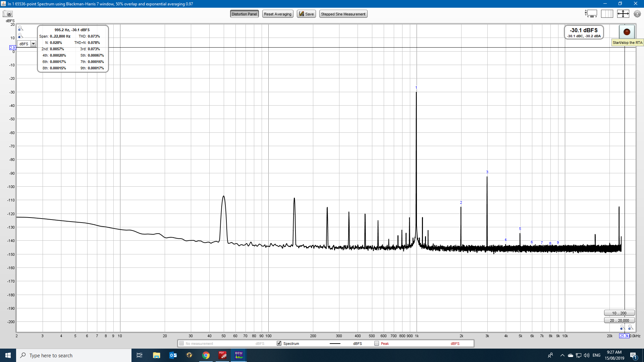Image resolution: width=644 pixels, height=362 pixels.
Task: Set frequency range to 10 .. 200
Action: 619,313
